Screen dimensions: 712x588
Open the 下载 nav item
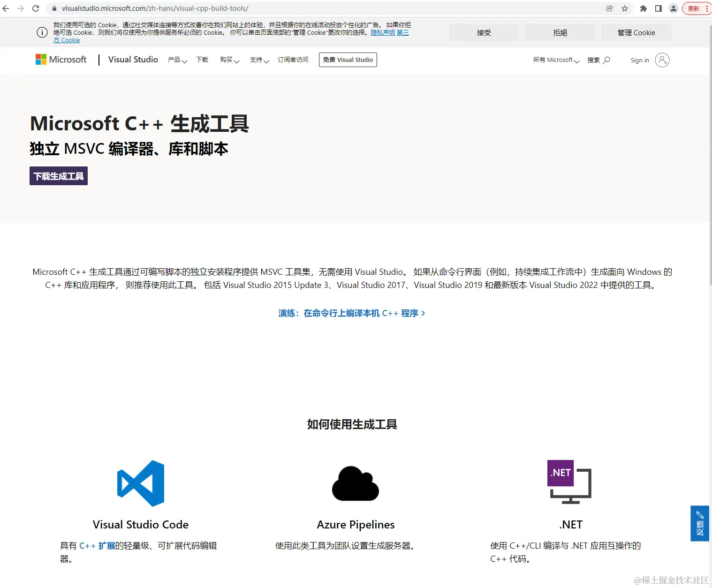pos(202,60)
